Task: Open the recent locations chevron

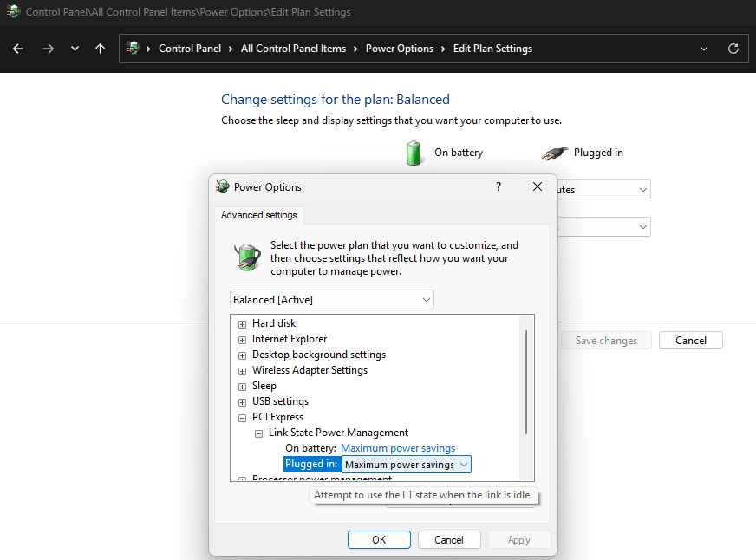Action: pyautogui.click(x=75, y=49)
